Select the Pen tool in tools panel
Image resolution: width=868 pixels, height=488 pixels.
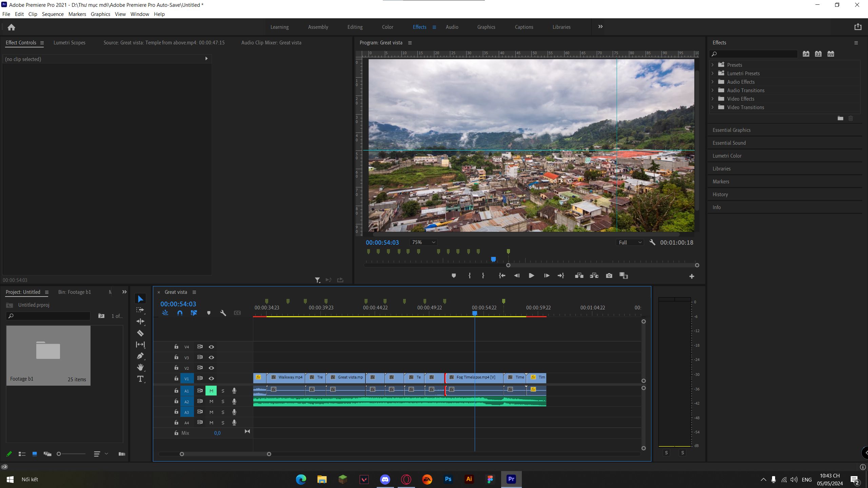[140, 356]
